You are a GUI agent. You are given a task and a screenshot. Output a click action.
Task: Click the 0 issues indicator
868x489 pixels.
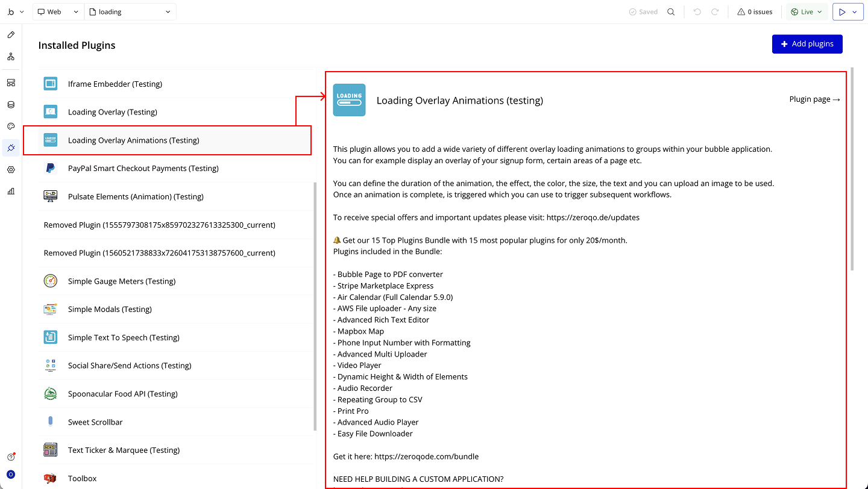click(755, 12)
